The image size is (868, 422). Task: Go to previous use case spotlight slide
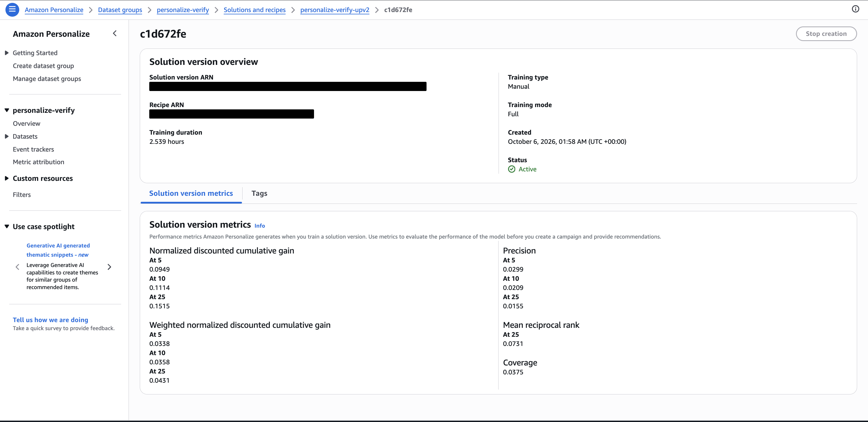click(x=18, y=267)
